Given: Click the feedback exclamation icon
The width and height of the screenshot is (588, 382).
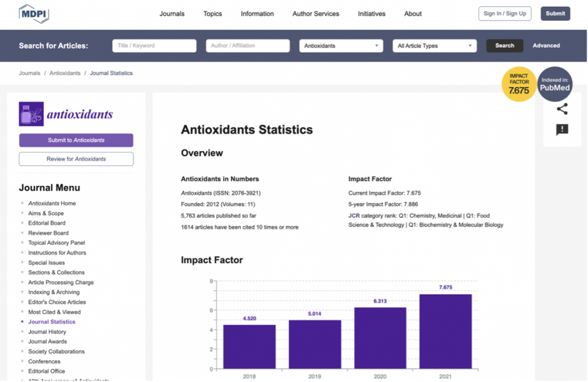Looking at the screenshot, I should [x=562, y=130].
